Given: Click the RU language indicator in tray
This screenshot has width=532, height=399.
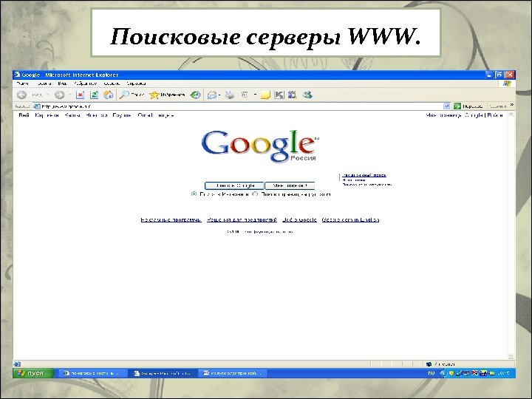Looking at the screenshot, I should tap(432, 373).
